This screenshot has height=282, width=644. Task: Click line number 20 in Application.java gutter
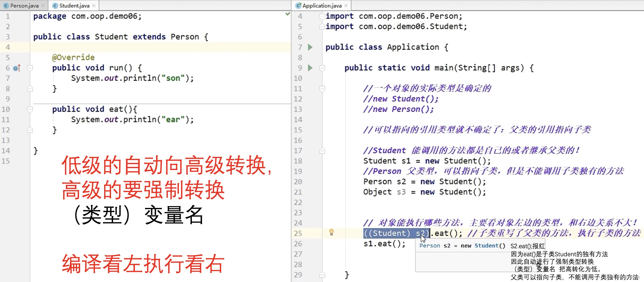(x=298, y=181)
